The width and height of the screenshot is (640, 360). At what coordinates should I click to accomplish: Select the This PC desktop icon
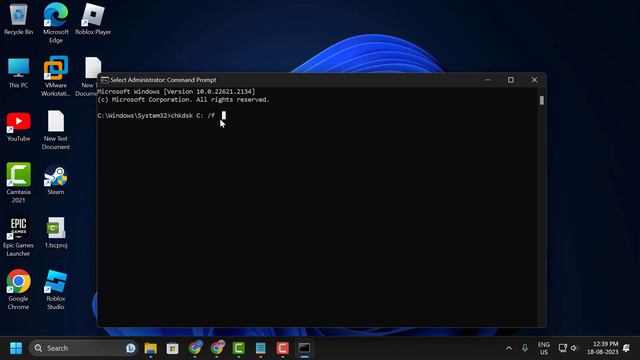click(18, 73)
